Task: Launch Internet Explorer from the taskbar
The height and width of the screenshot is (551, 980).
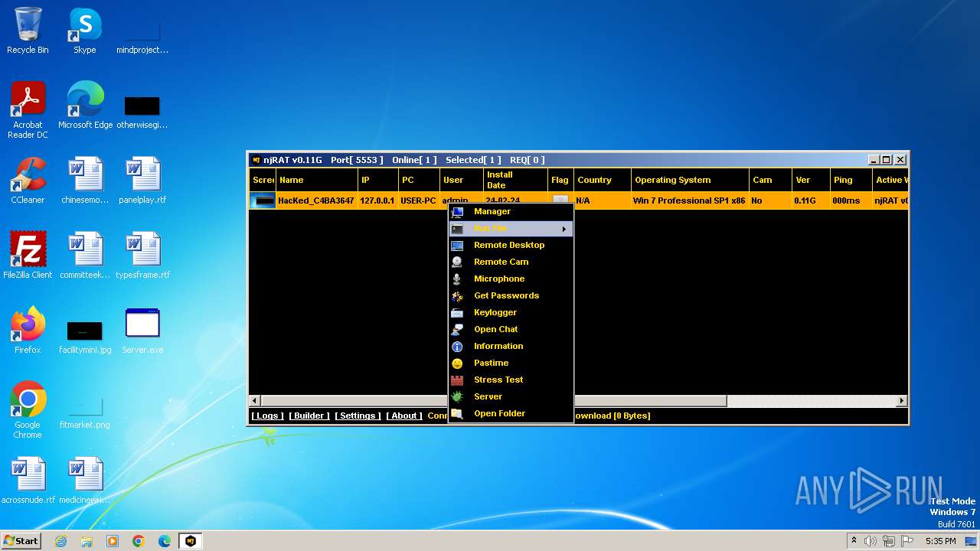Action: pos(60,541)
